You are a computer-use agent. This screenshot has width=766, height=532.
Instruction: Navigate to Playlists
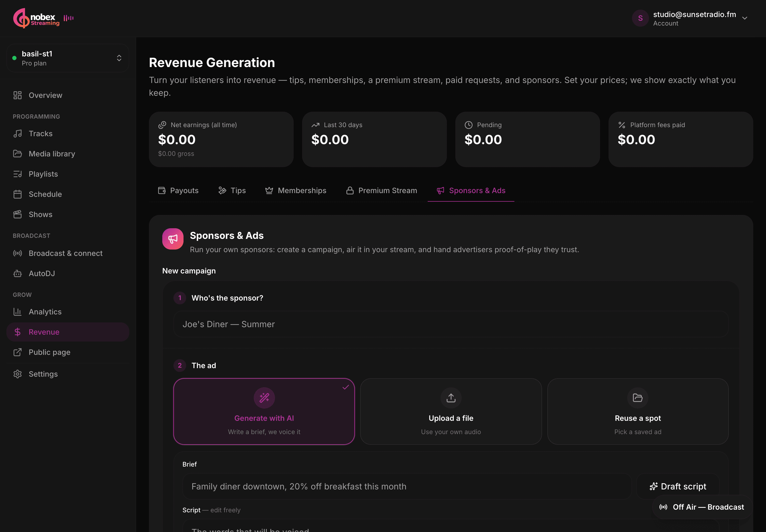click(68, 174)
